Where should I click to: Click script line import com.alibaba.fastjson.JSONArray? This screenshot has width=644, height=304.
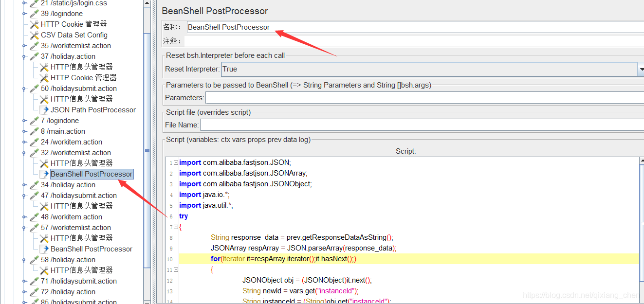tap(243, 173)
